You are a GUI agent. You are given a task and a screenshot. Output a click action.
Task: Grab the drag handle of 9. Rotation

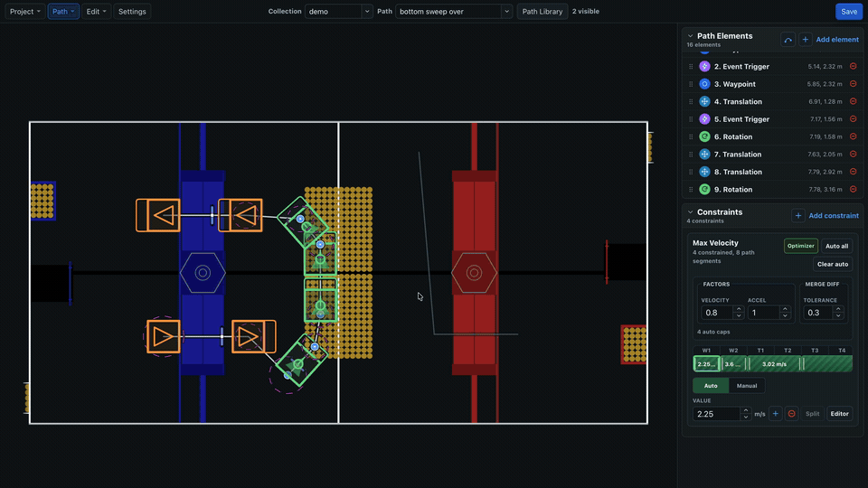[x=691, y=189]
